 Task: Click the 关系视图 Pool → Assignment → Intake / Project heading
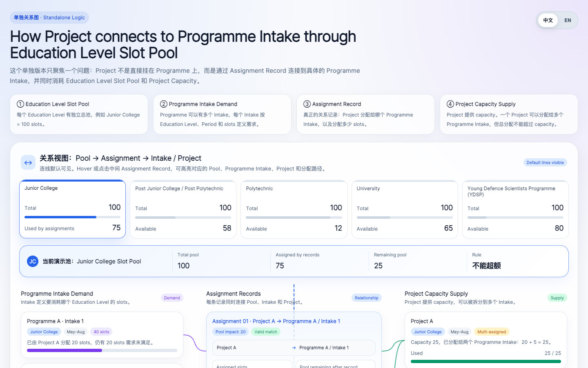pos(120,158)
